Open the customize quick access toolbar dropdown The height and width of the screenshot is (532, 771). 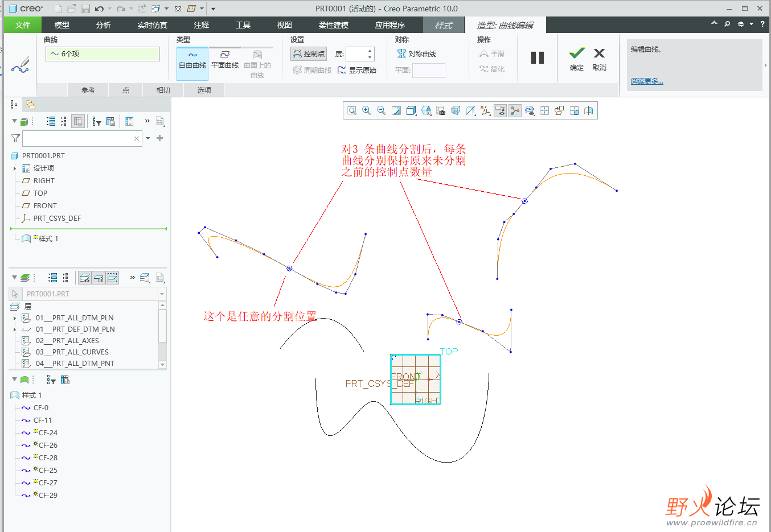(x=213, y=9)
